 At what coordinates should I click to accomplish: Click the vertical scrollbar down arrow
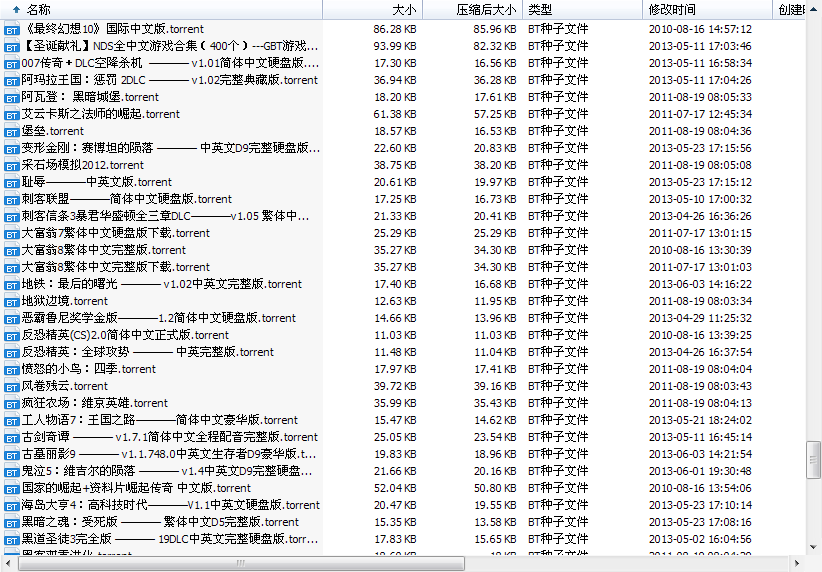click(x=814, y=547)
